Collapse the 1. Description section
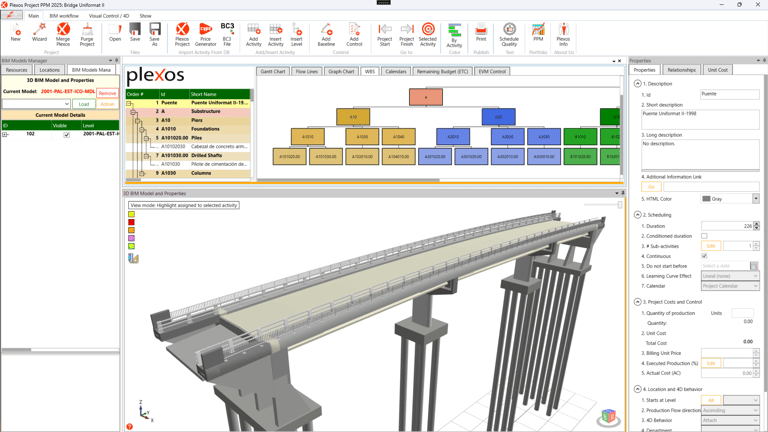This screenshot has width=768, height=432. [x=637, y=83]
